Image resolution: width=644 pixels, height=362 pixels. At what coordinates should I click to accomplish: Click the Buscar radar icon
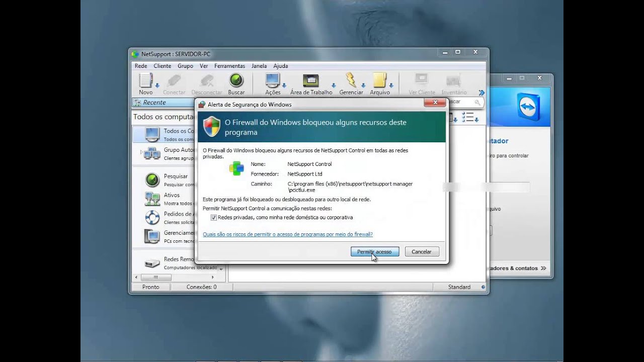(x=236, y=80)
